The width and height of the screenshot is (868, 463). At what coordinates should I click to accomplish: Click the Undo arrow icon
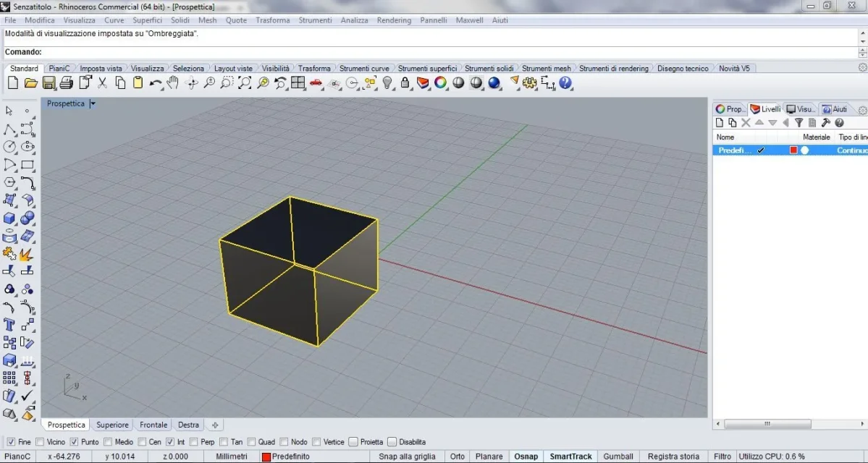pos(156,83)
